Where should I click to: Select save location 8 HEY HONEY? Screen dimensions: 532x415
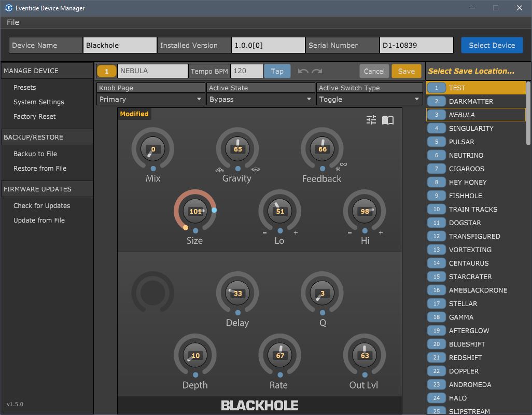476,182
